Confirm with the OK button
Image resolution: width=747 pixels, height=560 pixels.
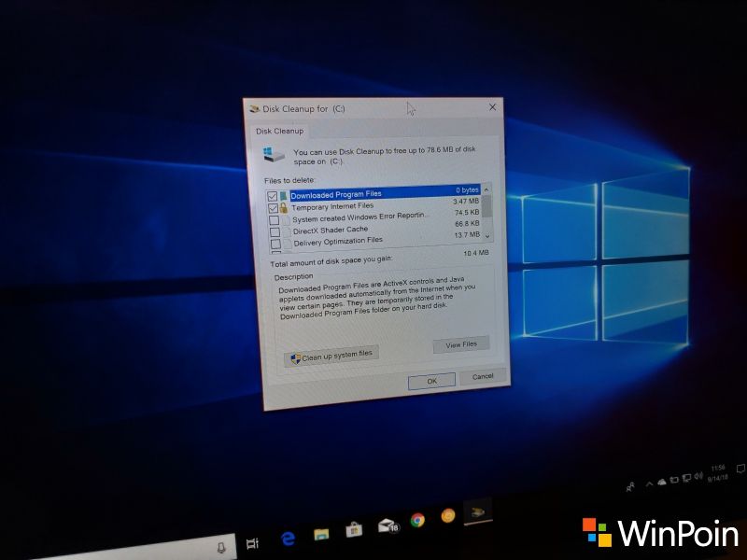point(431,381)
